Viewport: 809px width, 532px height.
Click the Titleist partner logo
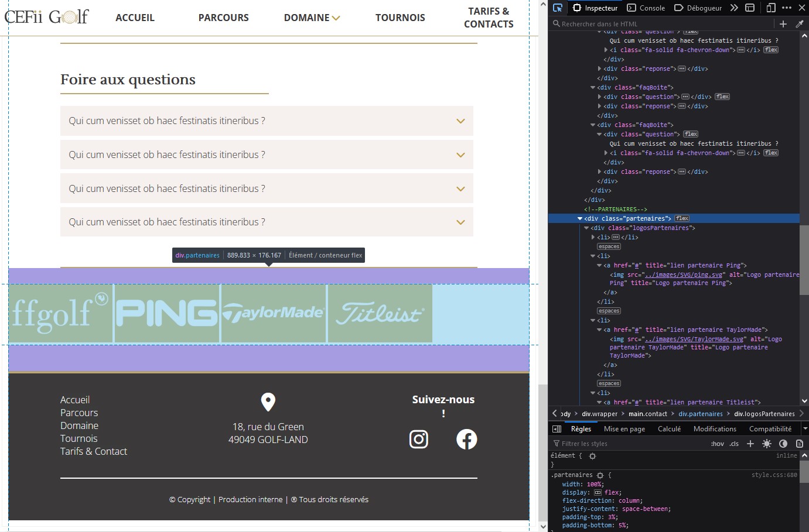(x=380, y=314)
